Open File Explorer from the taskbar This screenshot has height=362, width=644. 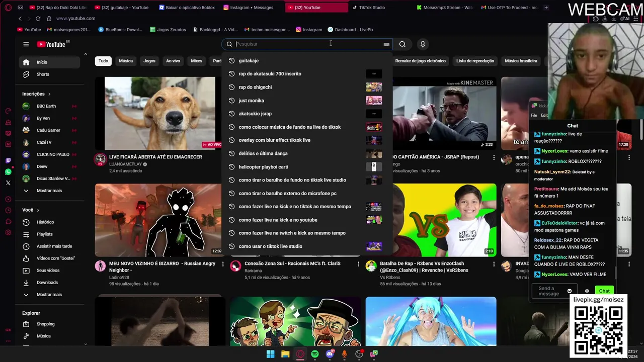point(285,354)
